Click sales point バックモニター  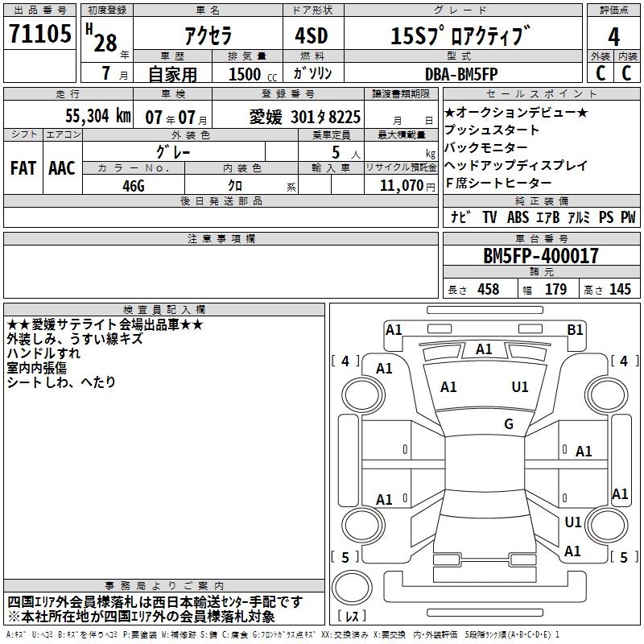(486, 147)
